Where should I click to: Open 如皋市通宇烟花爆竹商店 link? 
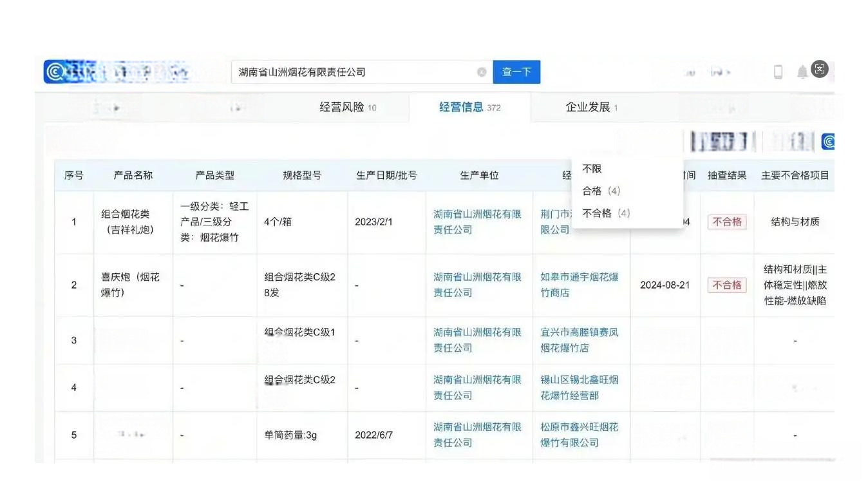tap(580, 285)
